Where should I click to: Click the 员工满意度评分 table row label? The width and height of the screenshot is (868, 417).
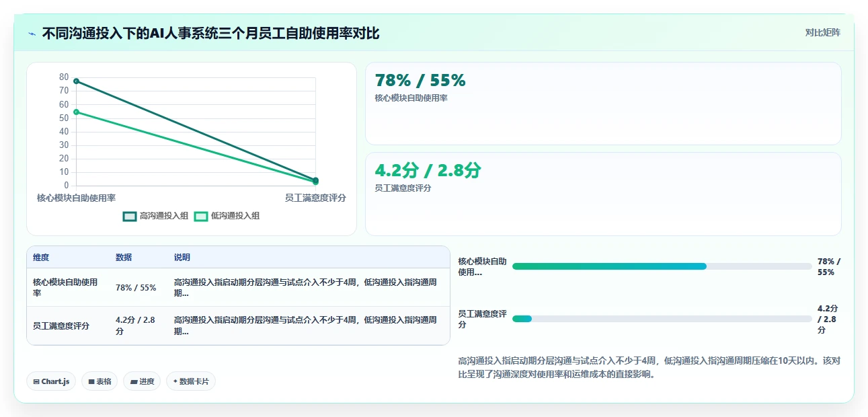point(61,326)
